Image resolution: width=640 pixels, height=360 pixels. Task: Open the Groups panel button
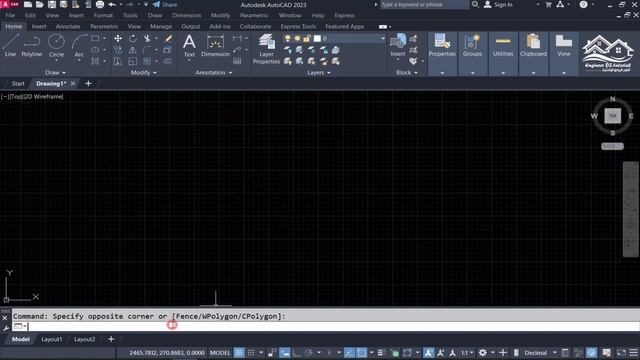click(x=472, y=46)
